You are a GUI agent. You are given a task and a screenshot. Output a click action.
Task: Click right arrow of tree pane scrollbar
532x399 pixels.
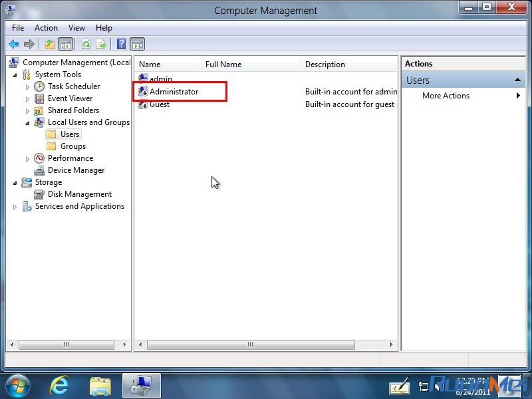(x=124, y=344)
